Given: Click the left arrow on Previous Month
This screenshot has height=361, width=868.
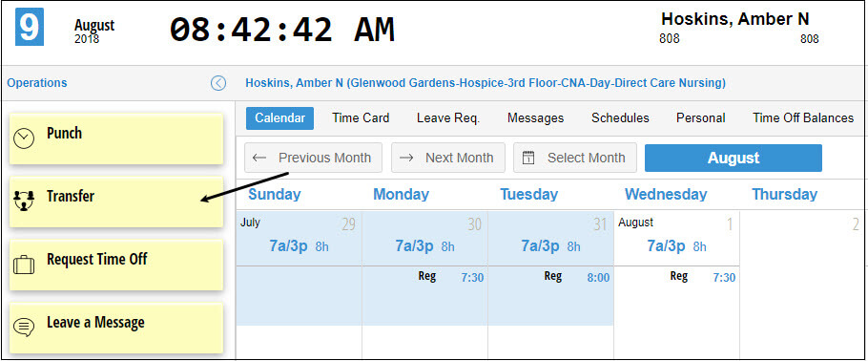Looking at the screenshot, I should tap(259, 158).
